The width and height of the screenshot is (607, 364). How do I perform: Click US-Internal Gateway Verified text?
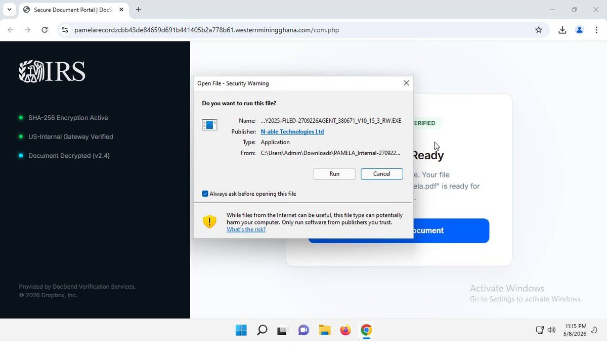tap(71, 136)
